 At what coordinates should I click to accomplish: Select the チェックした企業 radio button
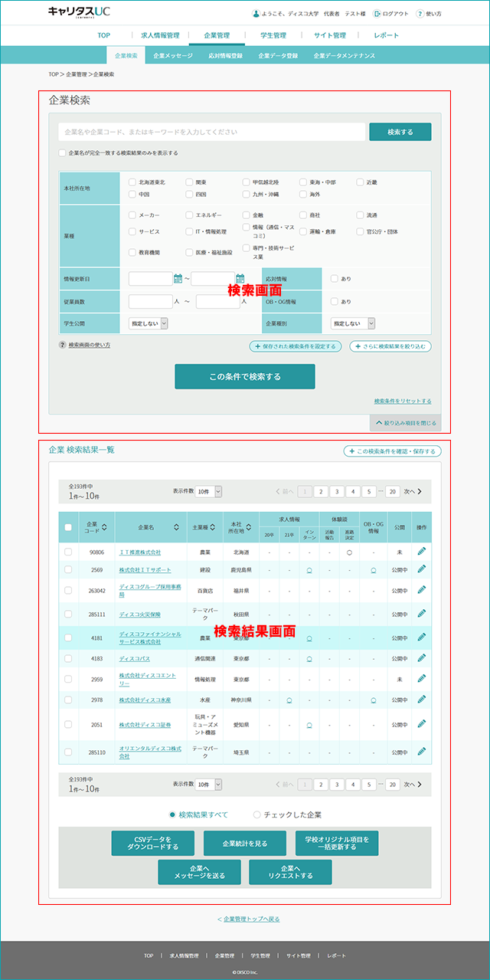pyautogui.click(x=257, y=814)
